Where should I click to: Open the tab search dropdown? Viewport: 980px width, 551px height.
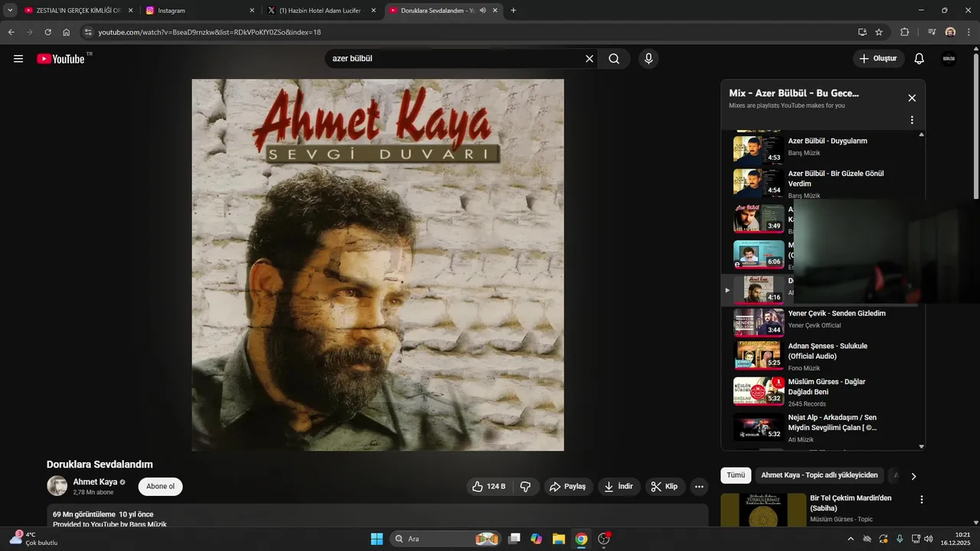click(10, 11)
